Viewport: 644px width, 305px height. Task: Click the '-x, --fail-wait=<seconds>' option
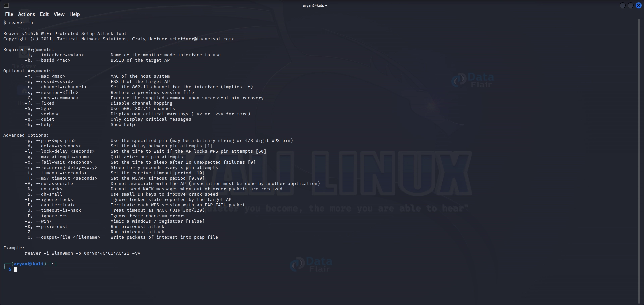(58, 162)
